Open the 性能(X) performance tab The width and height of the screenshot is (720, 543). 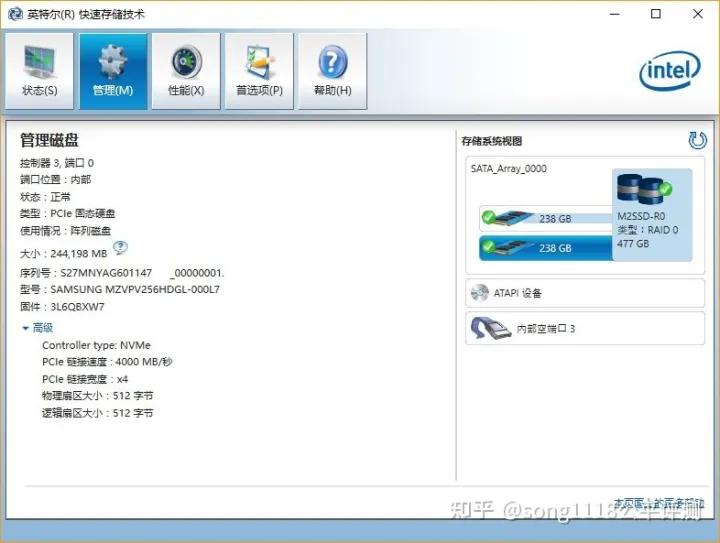coord(186,71)
